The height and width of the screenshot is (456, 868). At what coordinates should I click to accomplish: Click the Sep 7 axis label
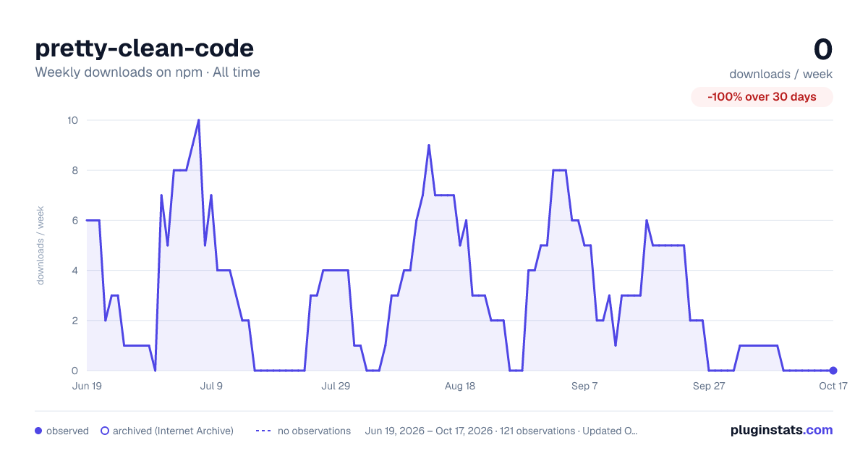pos(584,387)
